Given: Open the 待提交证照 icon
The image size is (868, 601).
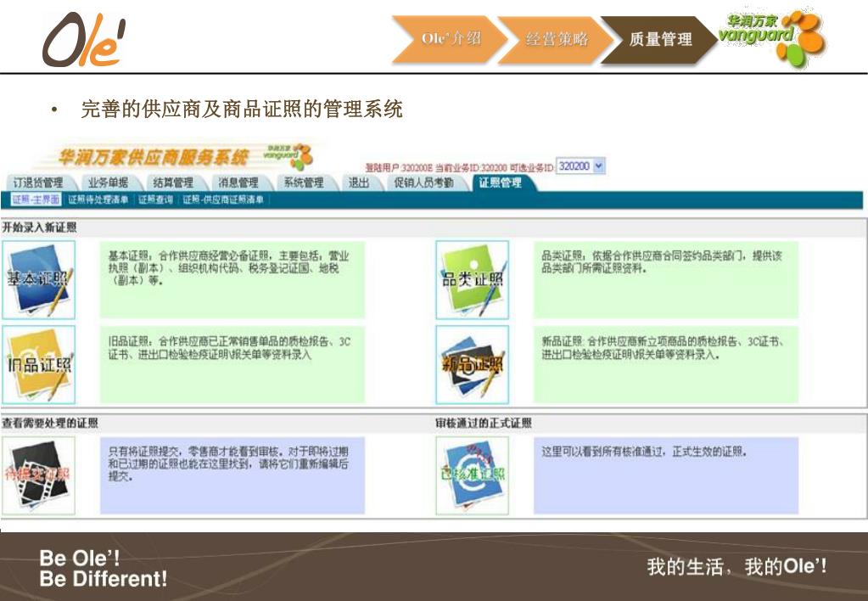Looking at the screenshot, I should (x=39, y=475).
